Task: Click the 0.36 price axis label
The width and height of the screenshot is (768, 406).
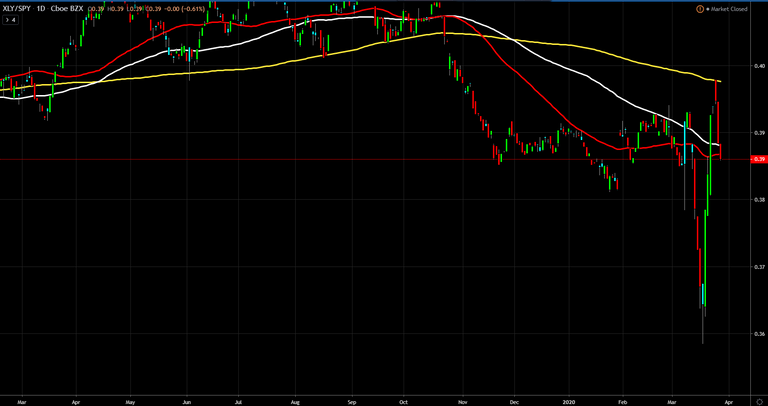Action: tap(759, 334)
